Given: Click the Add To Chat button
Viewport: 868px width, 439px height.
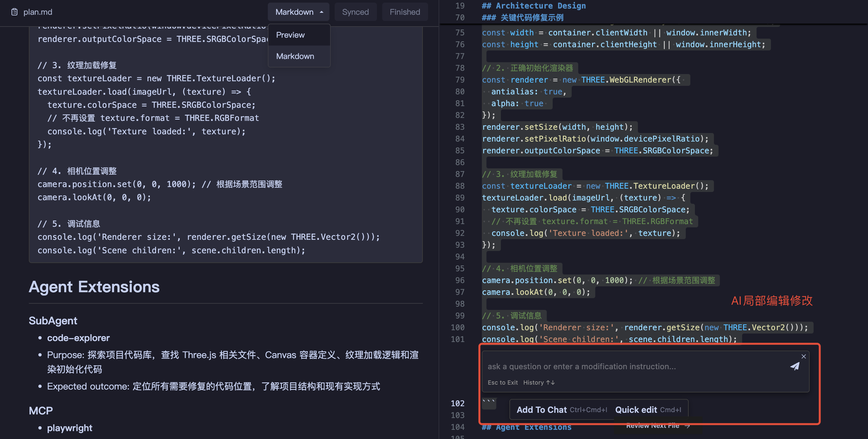Looking at the screenshot, I should [542, 410].
